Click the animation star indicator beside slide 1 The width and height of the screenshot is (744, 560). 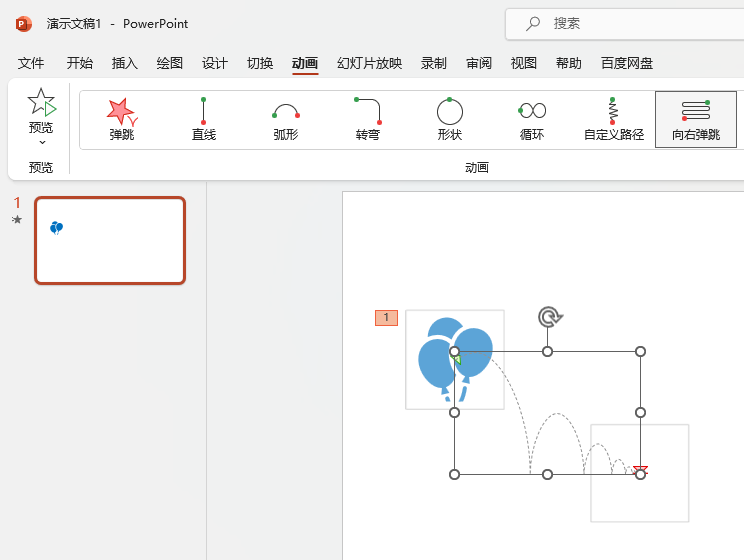tap(17, 219)
